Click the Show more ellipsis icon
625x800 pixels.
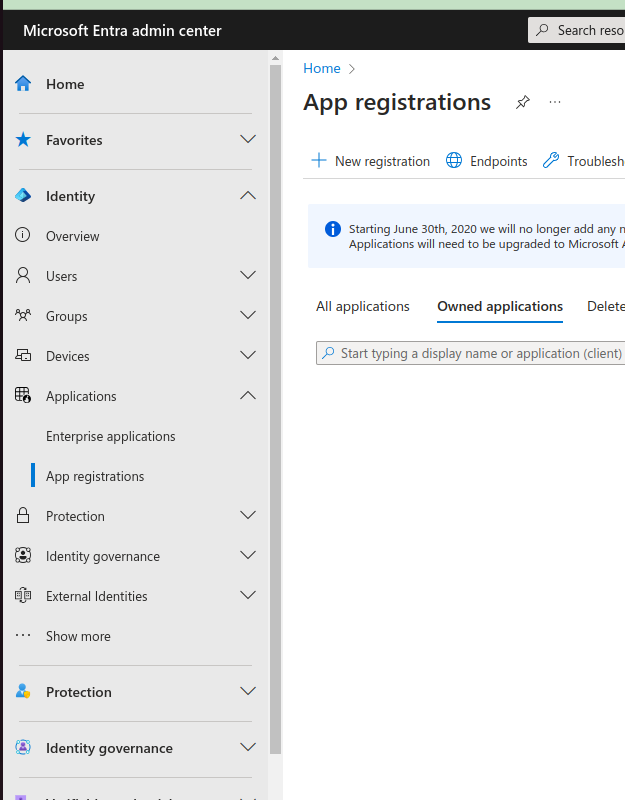[23, 636]
